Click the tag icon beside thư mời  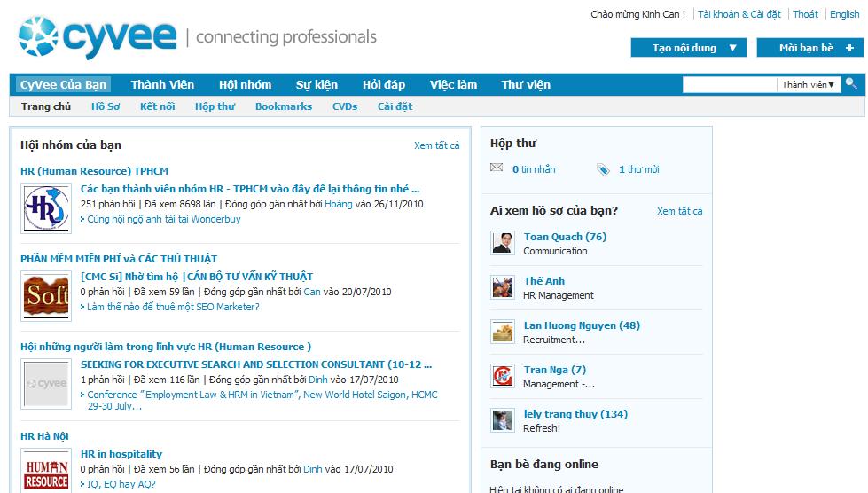pyautogui.click(x=603, y=169)
